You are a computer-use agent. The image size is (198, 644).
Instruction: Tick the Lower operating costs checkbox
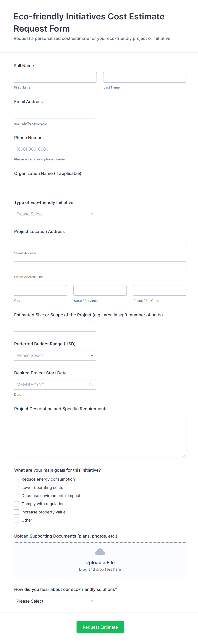[x=16, y=487]
